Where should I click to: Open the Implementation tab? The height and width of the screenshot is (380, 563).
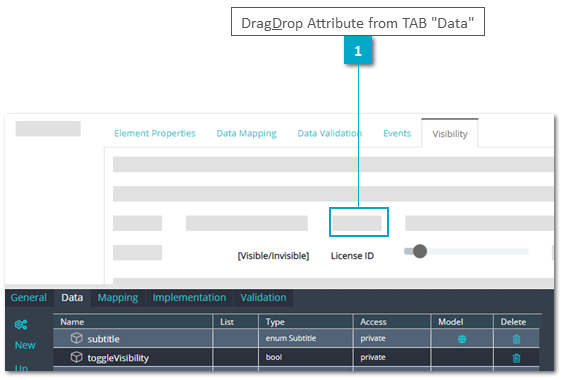click(189, 297)
